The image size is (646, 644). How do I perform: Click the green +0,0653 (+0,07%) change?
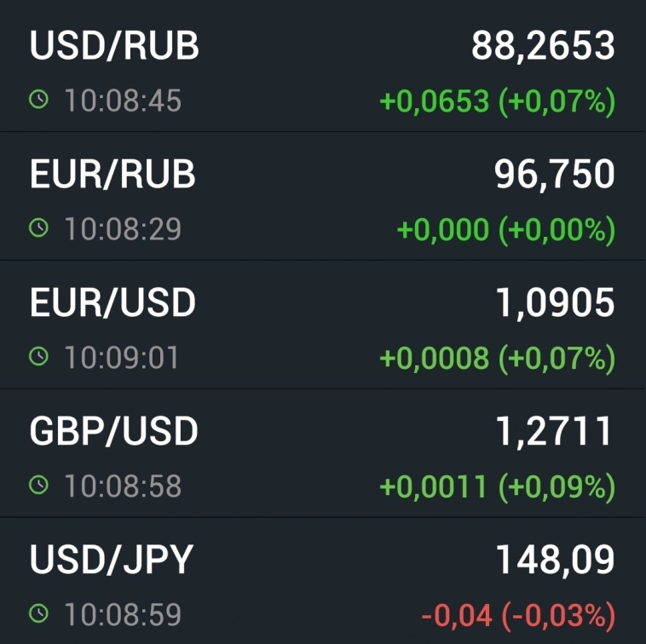coord(497,102)
